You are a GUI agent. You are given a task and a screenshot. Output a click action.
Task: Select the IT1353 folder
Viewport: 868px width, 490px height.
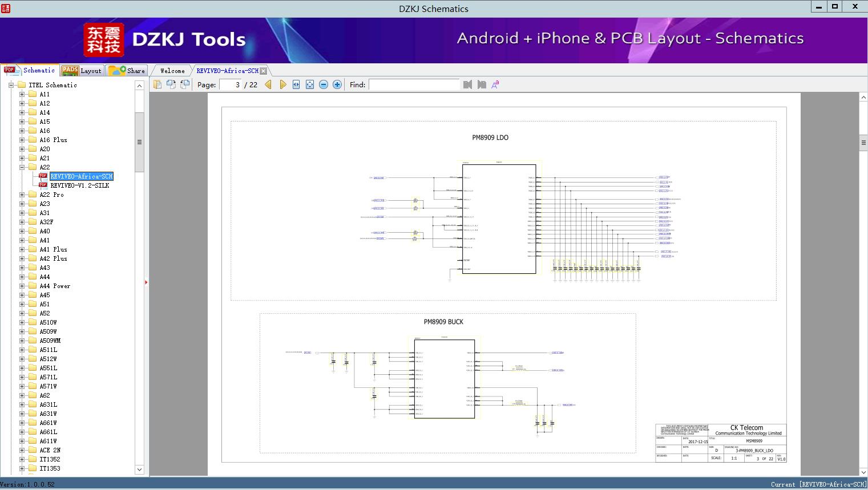[x=50, y=468]
